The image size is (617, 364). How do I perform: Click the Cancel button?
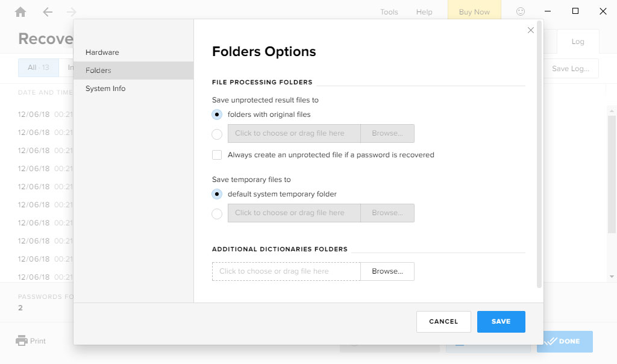443,322
